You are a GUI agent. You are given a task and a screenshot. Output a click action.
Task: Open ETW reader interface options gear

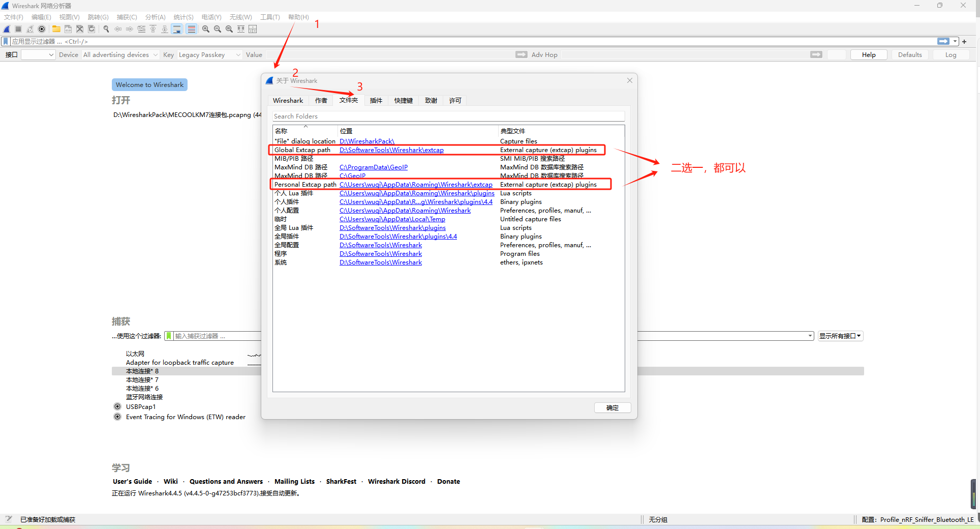click(x=117, y=417)
